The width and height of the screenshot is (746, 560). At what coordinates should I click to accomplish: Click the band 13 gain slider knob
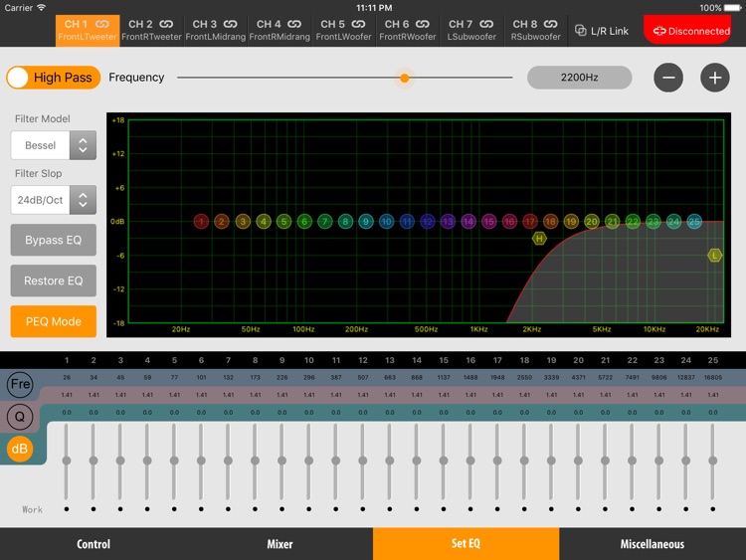point(390,461)
